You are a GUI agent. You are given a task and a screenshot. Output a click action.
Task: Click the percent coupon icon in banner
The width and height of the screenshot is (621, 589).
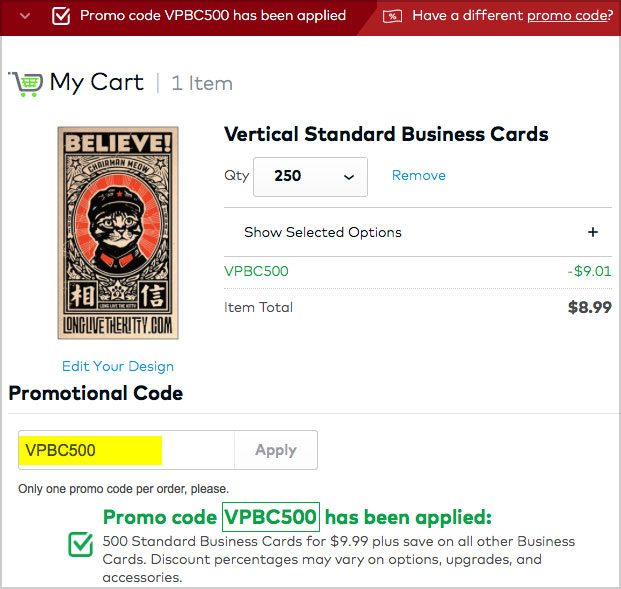tap(392, 16)
